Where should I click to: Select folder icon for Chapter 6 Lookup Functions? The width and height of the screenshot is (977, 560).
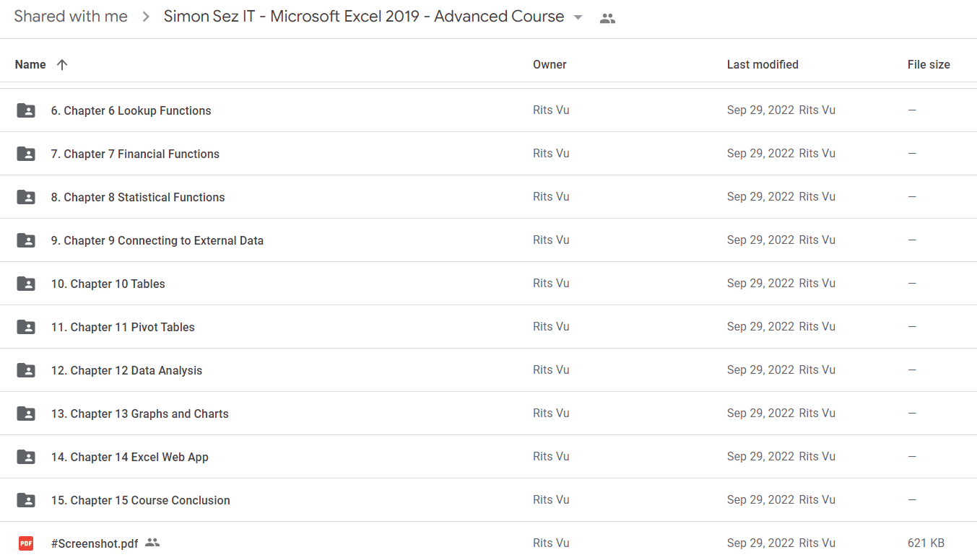(x=26, y=110)
